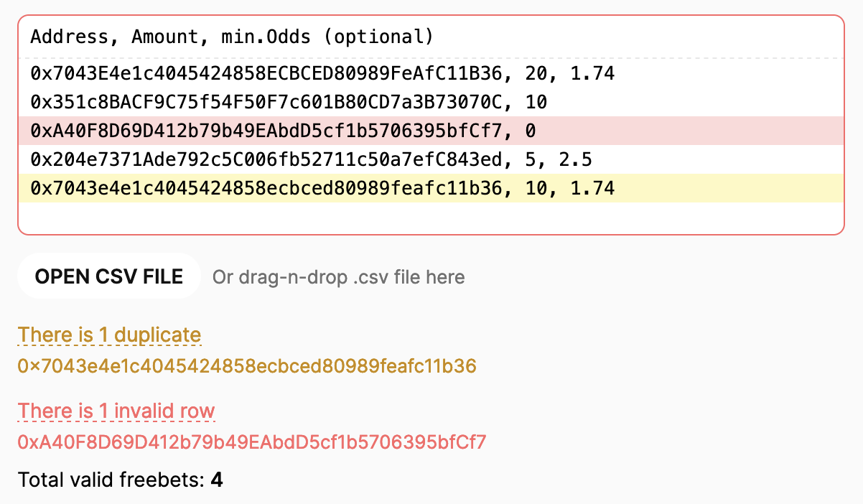The width and height of the screenshot is (863, 504).
Task: Click the 'Or drag-n-drop .csv file here' text
Action: (338, 277)
